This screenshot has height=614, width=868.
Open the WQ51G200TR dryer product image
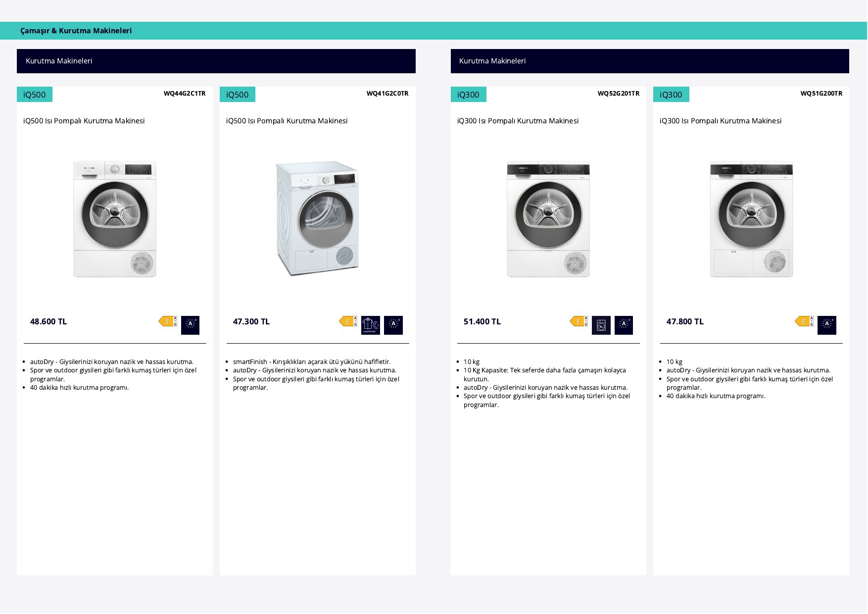pos(751,218)
